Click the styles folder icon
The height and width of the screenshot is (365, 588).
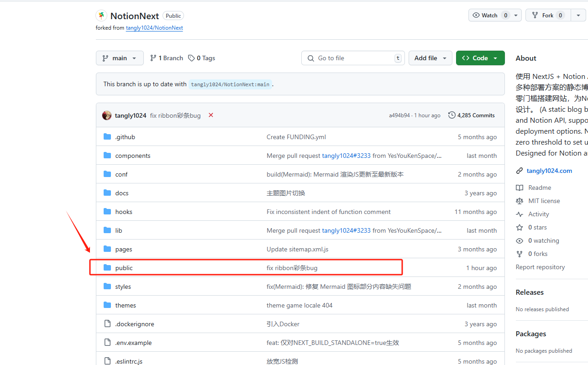107,287
